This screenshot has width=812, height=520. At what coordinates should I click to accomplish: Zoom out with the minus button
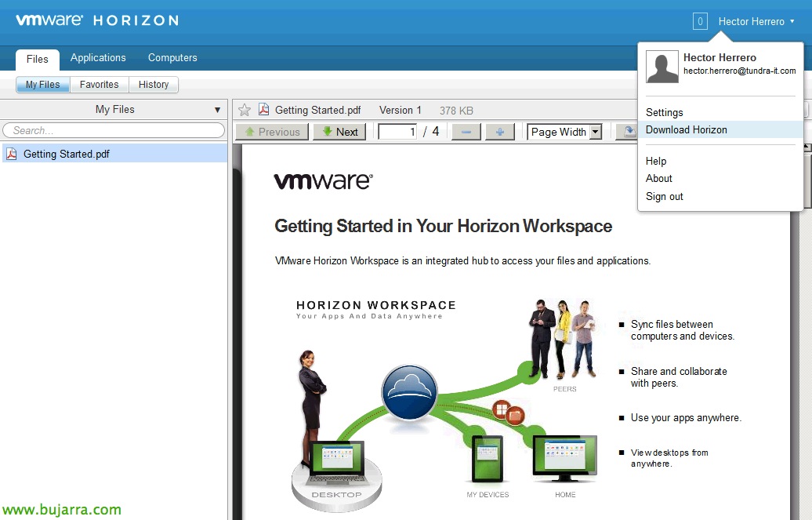[466, 132]
